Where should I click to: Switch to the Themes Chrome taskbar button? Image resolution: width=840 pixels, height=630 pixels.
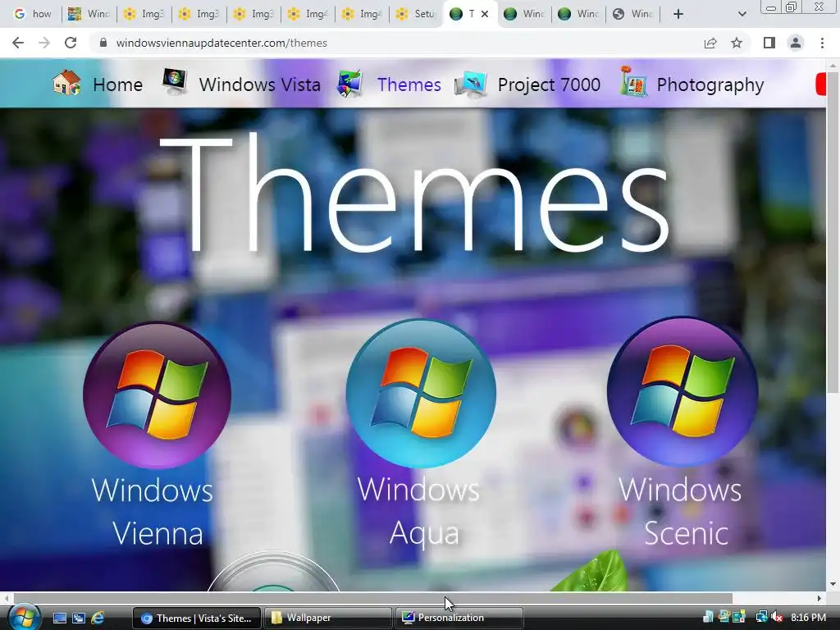pyautogui.click(x=197, y=619)
